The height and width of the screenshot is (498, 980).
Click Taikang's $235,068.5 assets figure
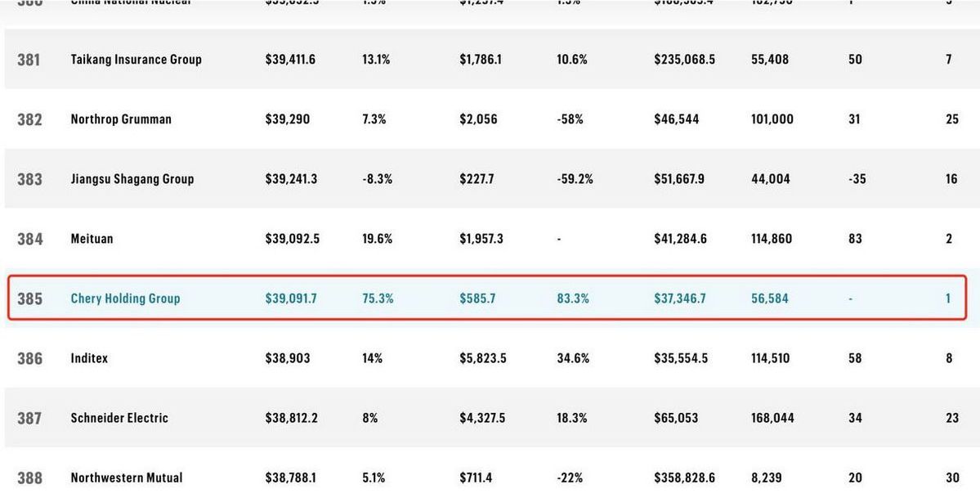tap(684, 60)
